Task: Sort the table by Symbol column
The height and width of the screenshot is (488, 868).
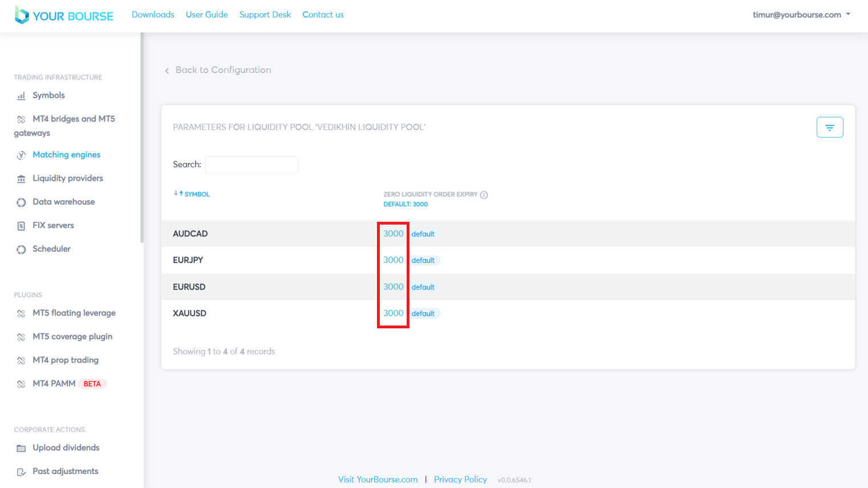Action: pyautogui.click(x=192, y=194)
